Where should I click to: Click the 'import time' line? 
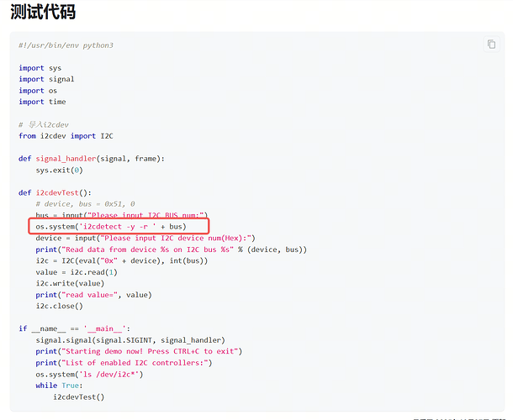pos(42,102)
